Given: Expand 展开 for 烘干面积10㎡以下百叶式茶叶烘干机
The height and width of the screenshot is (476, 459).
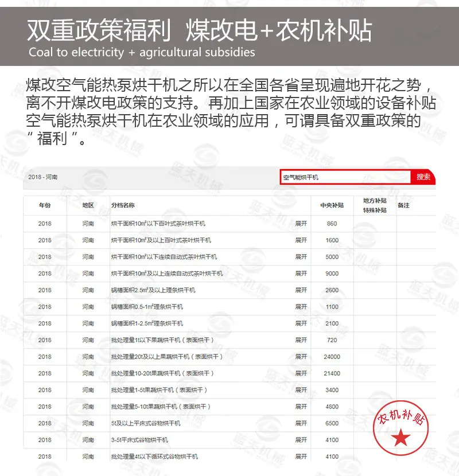Looking at the screenshot, I should click(x=301, y=224).
